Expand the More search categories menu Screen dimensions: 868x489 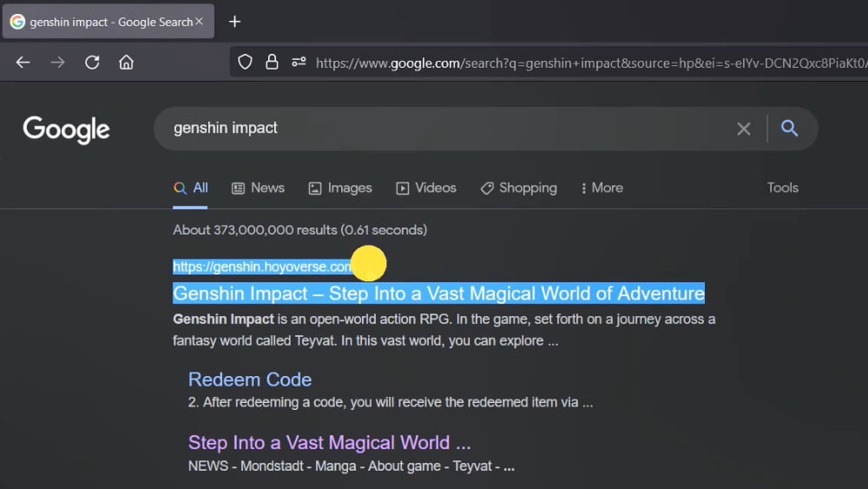pyautogui.click(x=600, y=188)
